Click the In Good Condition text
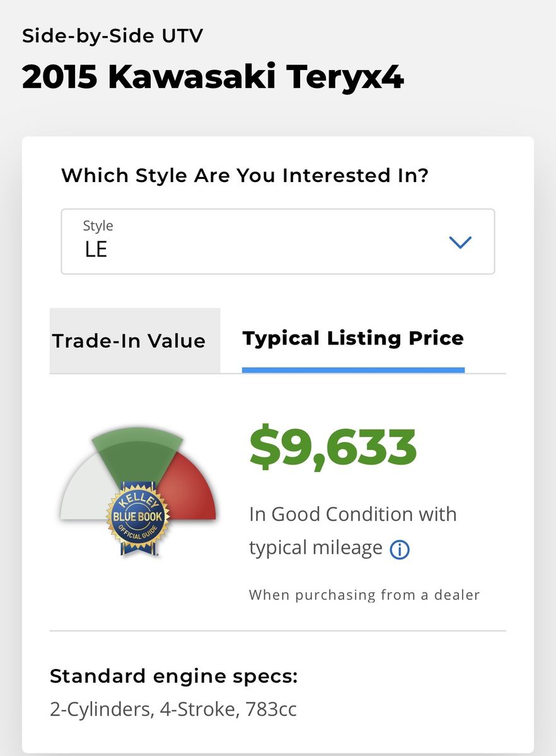 [352, 514]
